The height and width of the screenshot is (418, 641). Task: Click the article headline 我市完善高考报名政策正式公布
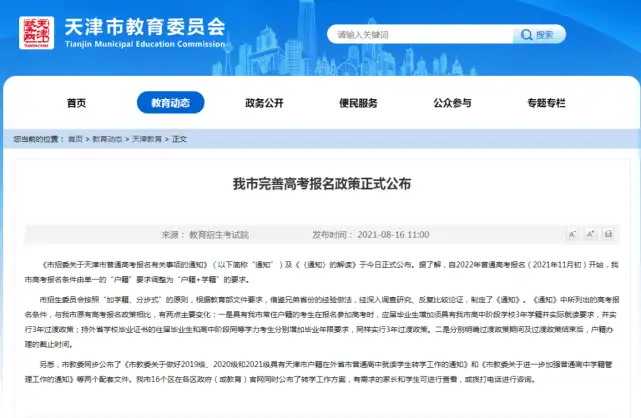pos(322,184)
